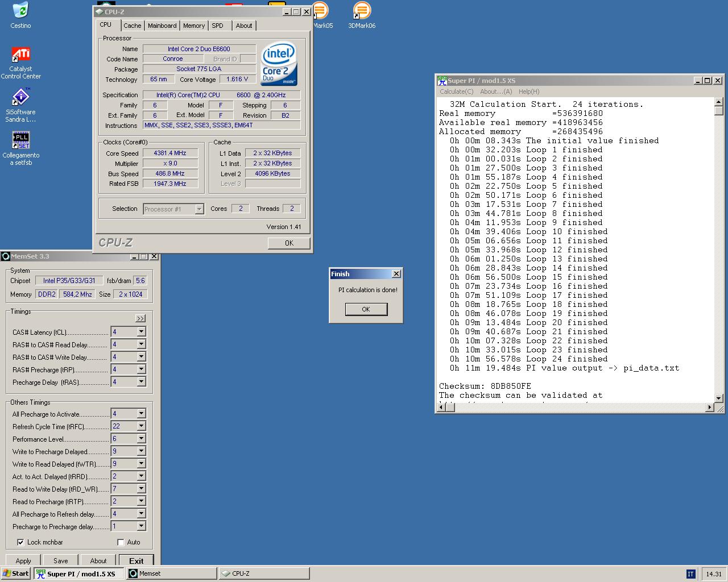Switch to the Cache tab in CPU-Z

(x=133, y=26)
